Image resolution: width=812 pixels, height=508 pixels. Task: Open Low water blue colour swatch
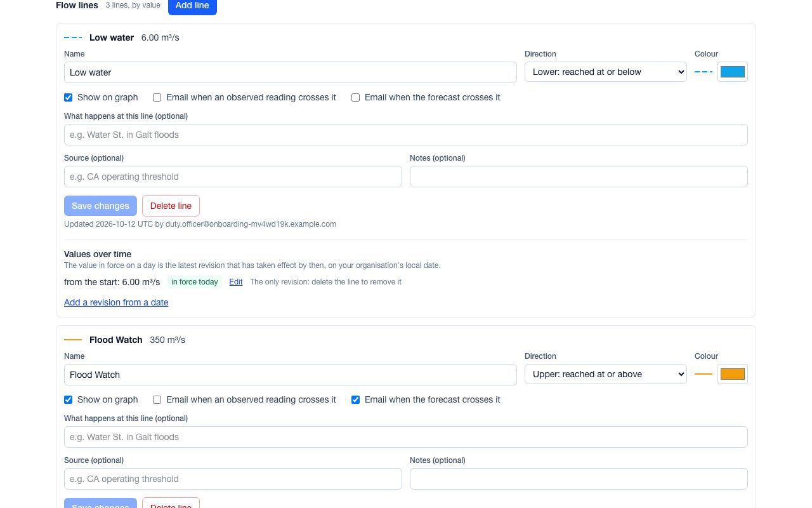click(733, 72)
